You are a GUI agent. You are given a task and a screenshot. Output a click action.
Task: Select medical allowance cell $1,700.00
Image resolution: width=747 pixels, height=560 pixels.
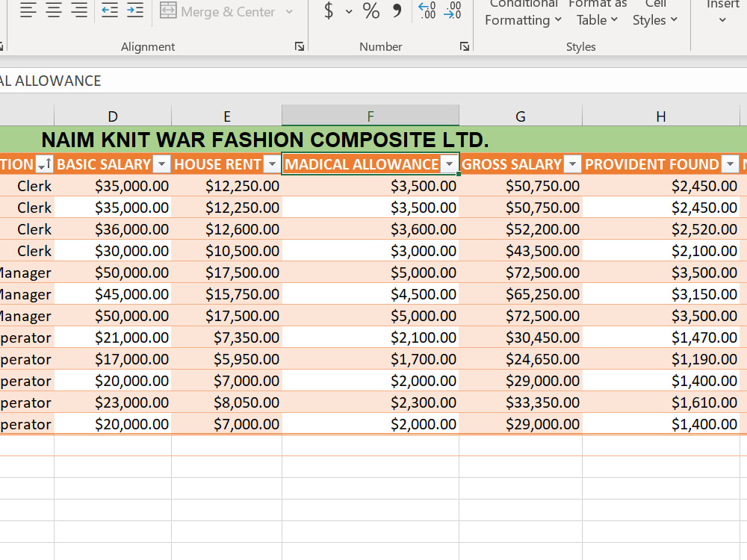point(371,359)
